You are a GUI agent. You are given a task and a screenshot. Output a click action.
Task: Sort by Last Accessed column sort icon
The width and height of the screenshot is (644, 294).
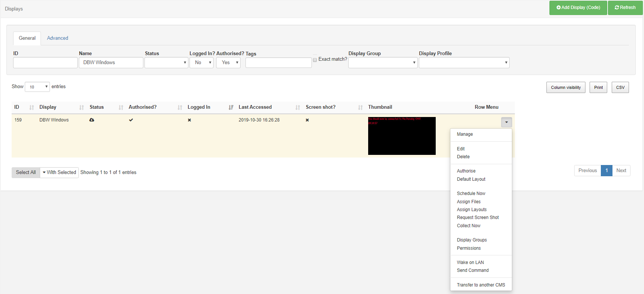point(298,108)
